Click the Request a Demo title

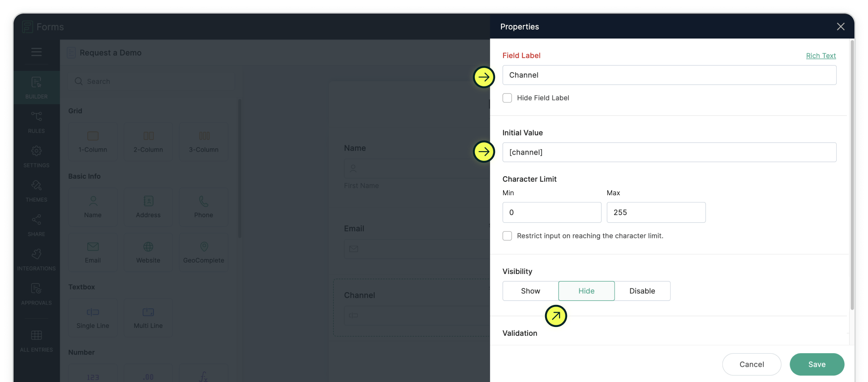(x=111, y=53)
